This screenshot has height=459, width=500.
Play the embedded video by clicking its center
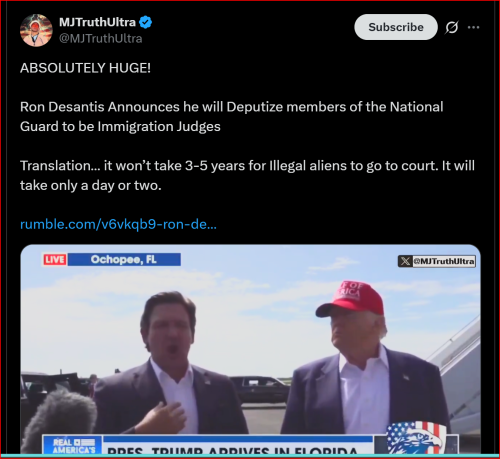(250, 349)
